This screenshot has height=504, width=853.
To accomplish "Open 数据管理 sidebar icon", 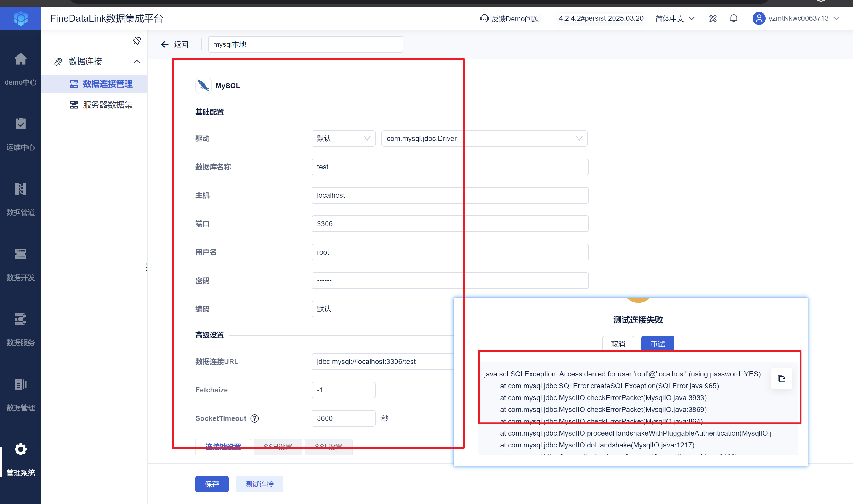I will click(20, 384).
